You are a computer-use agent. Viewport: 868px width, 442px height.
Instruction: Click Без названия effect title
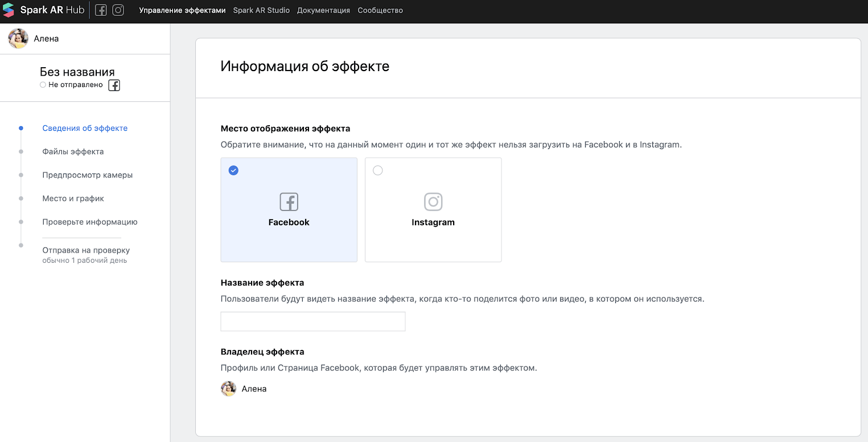click(x=77, y=72)
